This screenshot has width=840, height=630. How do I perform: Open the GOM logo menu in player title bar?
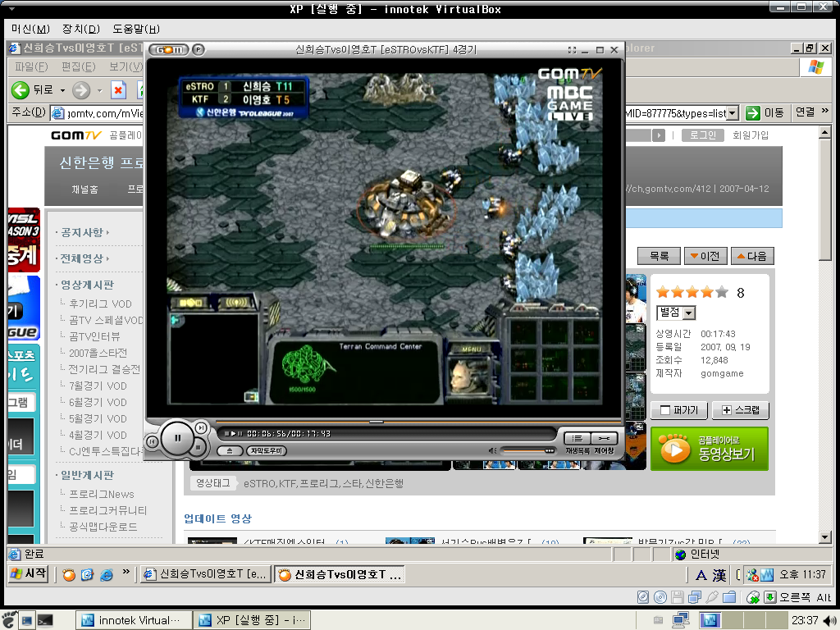(x=169, y=50)
